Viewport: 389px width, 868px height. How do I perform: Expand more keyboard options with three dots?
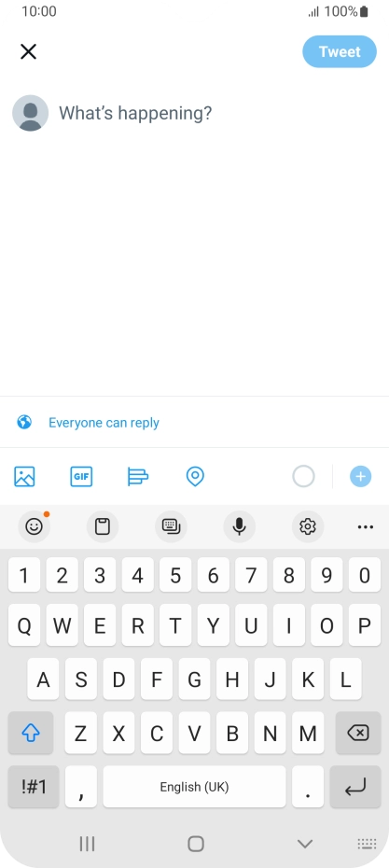click(365, 526)
